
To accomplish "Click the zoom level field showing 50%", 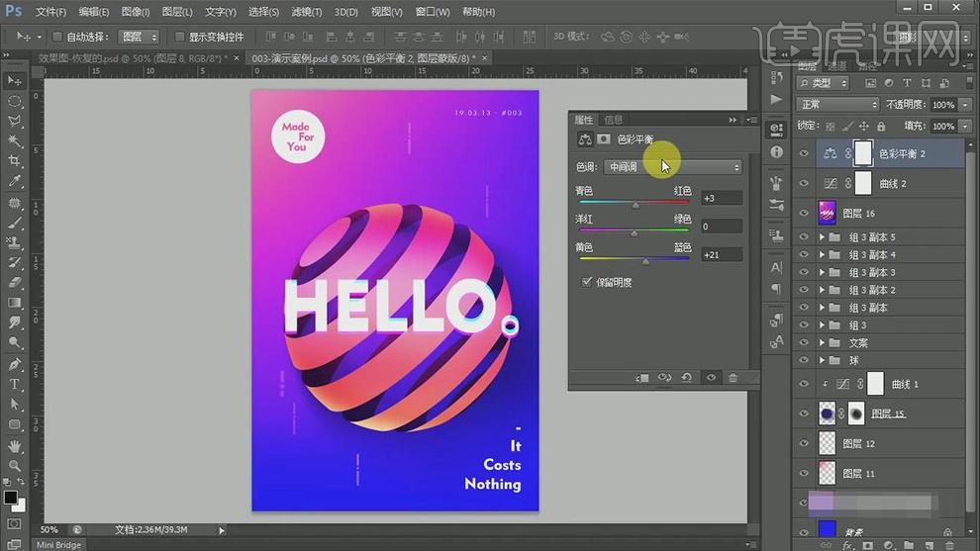I will pos(49,529).
